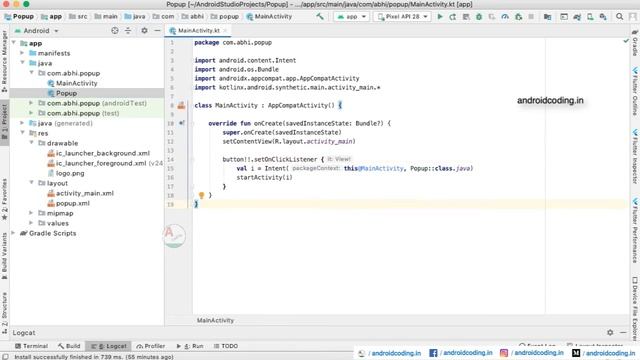The height and width of the screenshot is (360, 640).
Task: Open the SDK Manager icon
Action: [603, 17]
